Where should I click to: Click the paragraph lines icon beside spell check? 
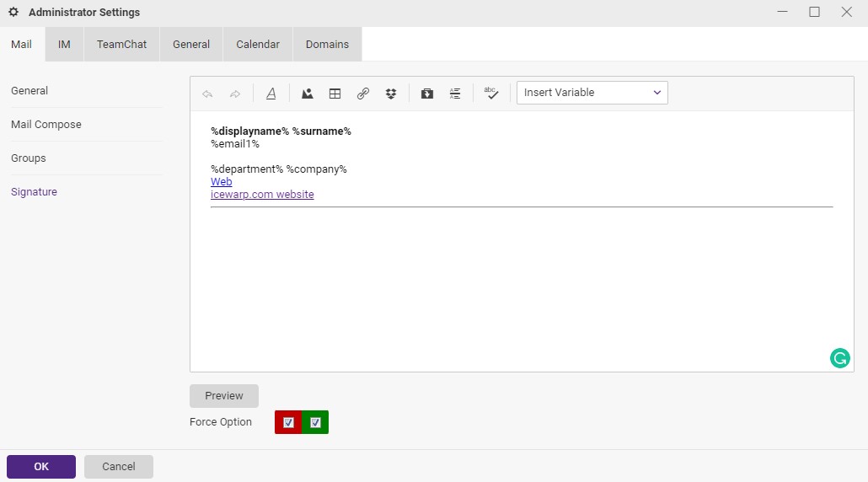pos(455,94)
